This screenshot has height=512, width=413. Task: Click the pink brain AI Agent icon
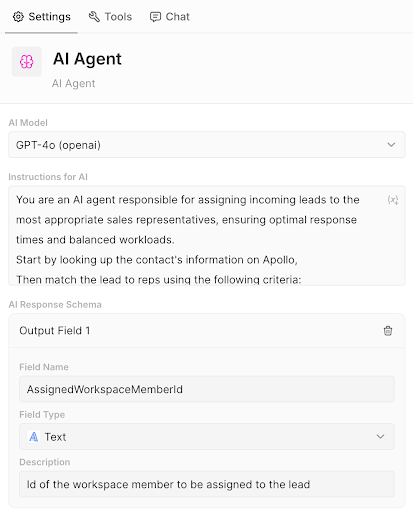[x=27, y=62]
